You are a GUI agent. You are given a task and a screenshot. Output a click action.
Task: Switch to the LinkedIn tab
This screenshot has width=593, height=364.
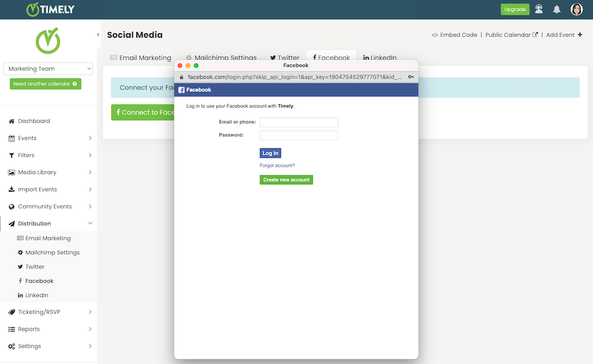[x=380, y=57]
